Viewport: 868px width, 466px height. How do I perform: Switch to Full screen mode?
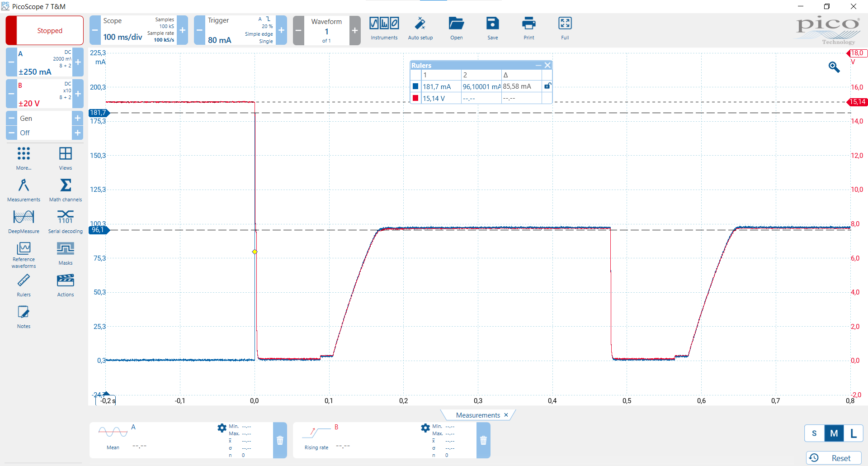point(565,29)
